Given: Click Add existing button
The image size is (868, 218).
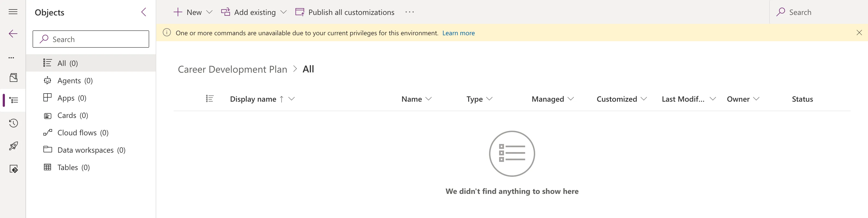Looking at the screenshot, I should (248, 12).
